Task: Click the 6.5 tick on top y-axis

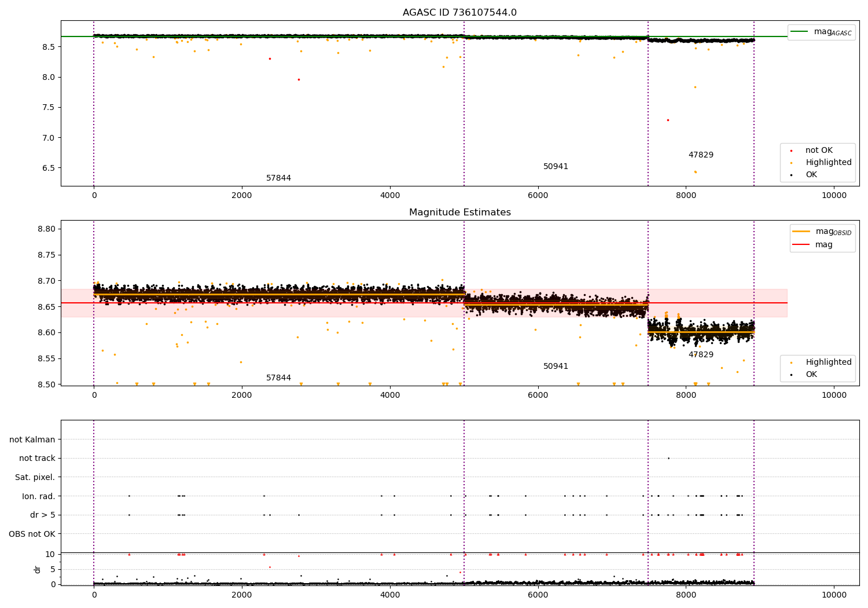Action: coord(48,169)
